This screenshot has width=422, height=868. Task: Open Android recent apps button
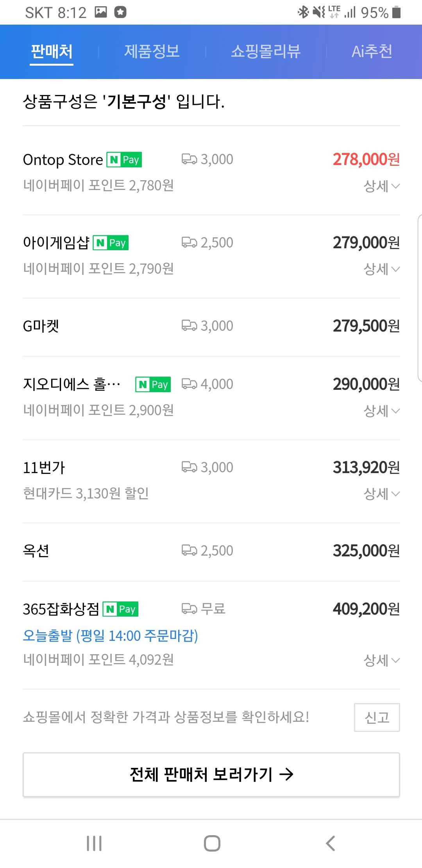[x=94, y=843]
